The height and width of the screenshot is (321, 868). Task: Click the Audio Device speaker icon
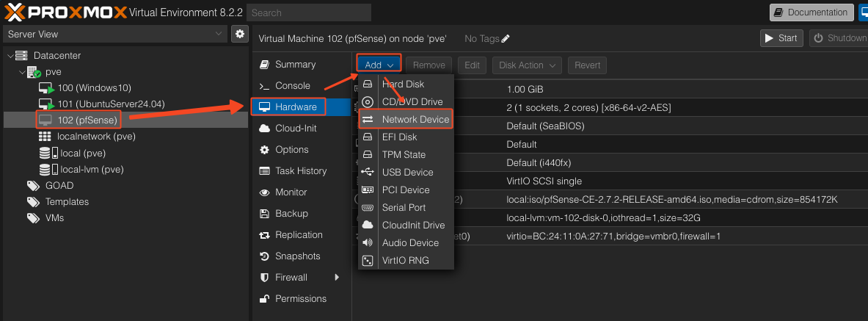pos(368,243)
